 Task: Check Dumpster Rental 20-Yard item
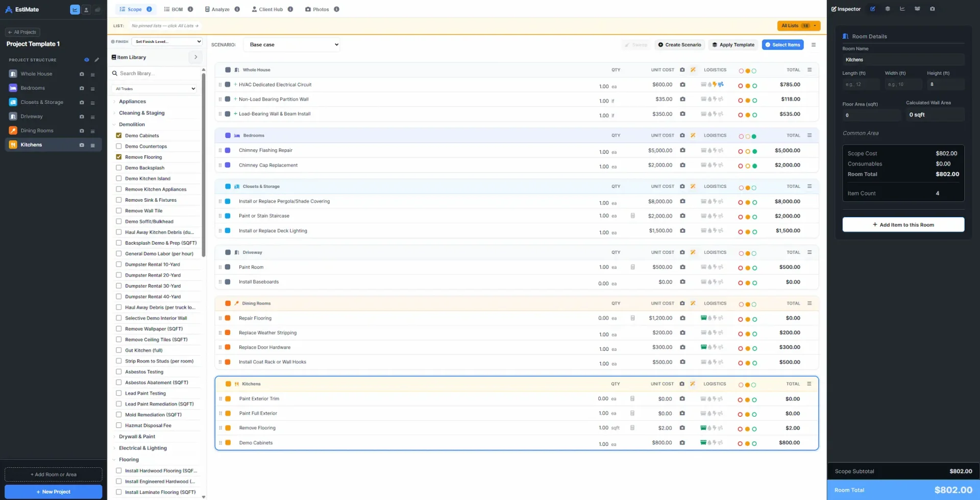click(119, 275)
